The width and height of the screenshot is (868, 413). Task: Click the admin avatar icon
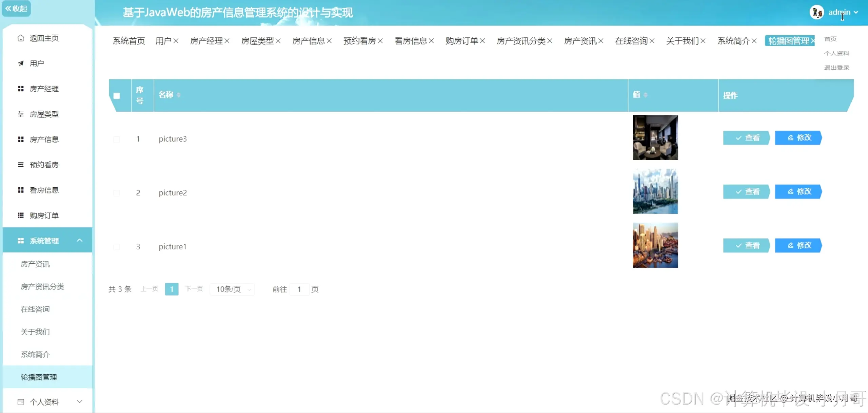817,13
